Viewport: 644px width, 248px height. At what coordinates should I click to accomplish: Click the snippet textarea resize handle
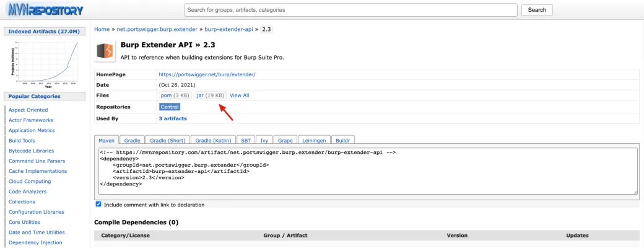(x=635, y=192)
